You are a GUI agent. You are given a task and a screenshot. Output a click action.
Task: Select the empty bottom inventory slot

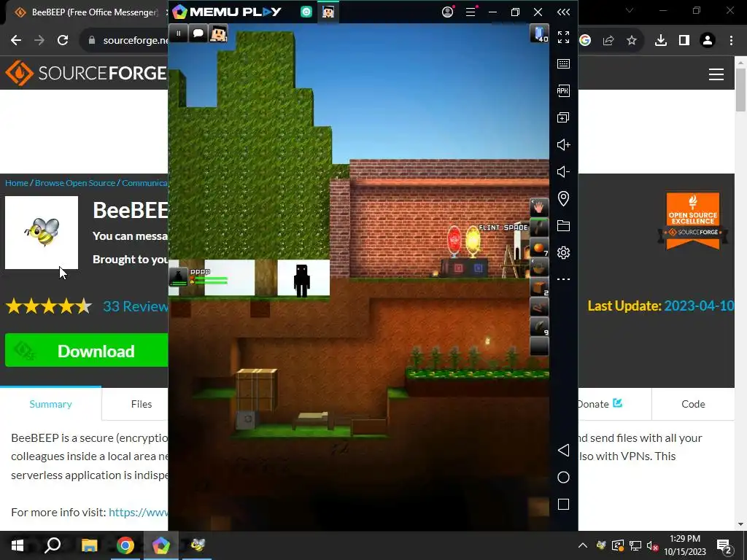tap(539, 346)
